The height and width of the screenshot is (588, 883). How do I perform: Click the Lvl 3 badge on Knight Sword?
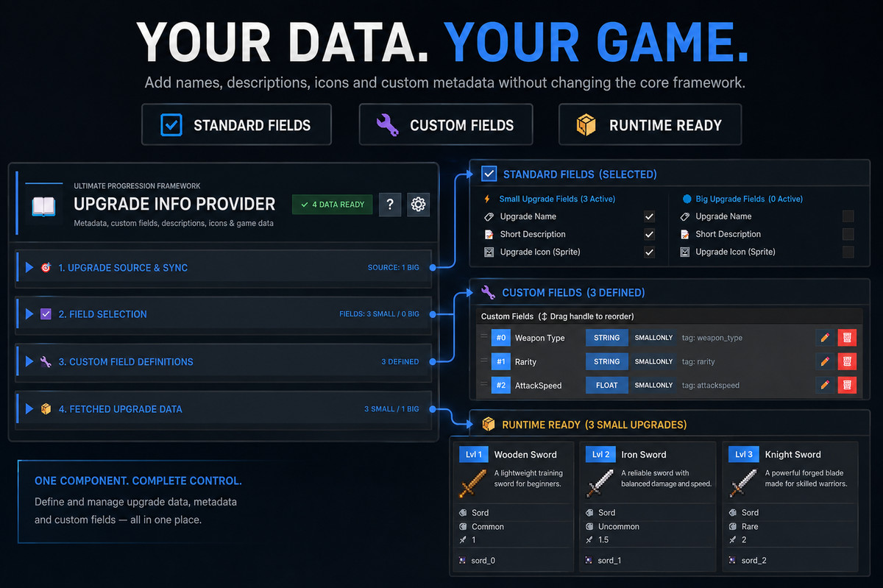[x=743, y=454]
